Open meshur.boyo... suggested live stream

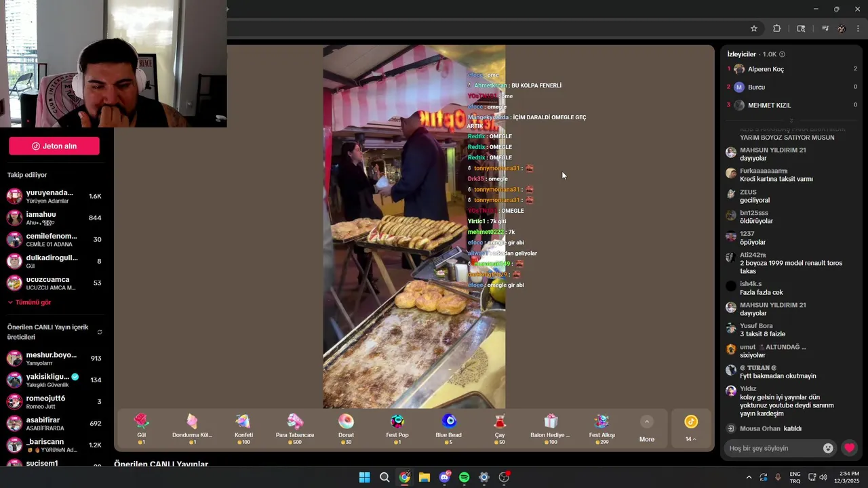54,358
